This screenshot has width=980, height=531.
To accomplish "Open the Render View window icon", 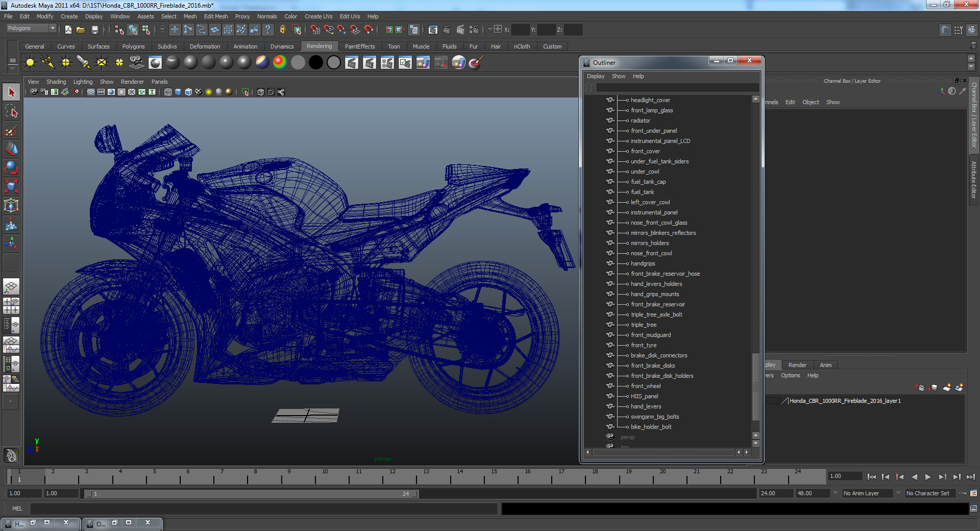I will [x=433, y=30].
